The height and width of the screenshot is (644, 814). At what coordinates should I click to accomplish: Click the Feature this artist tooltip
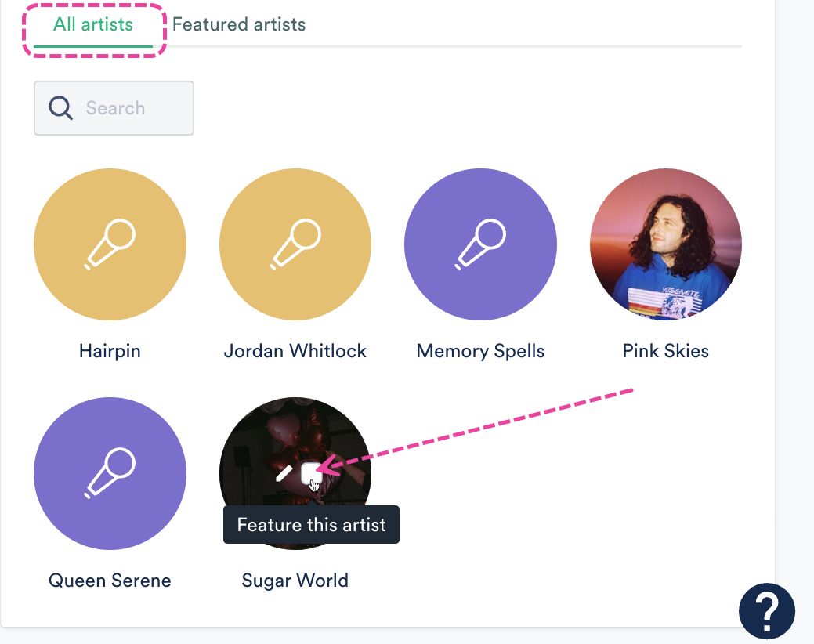311,525
